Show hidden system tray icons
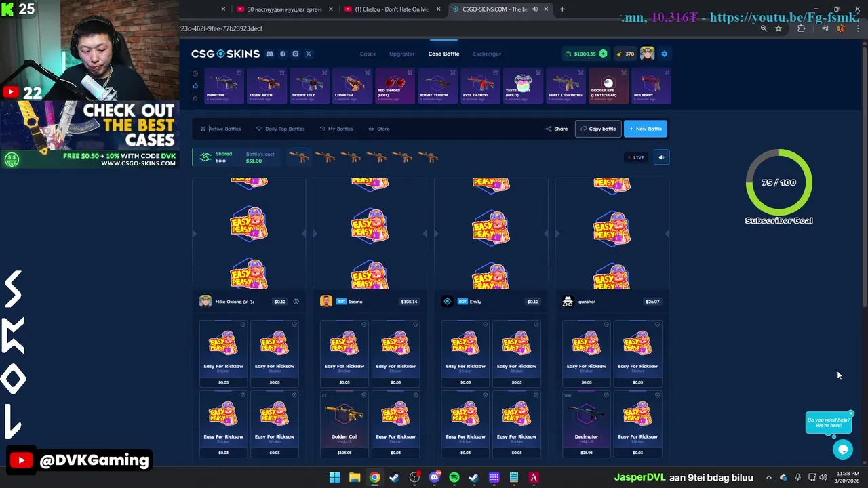868x488 pixels. click(768, 478)
